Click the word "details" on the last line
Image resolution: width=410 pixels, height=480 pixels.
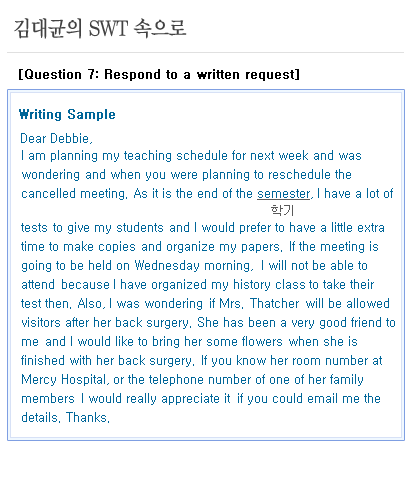(x=41, y=418)
